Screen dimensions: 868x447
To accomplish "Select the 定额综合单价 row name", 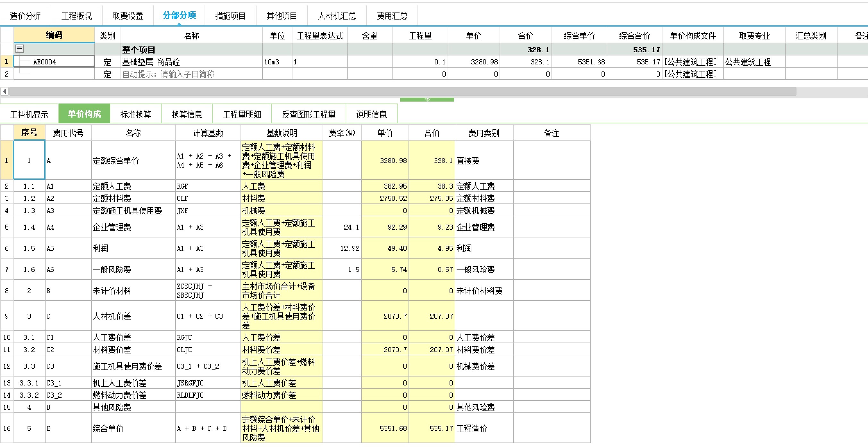I will pos(133,160).
